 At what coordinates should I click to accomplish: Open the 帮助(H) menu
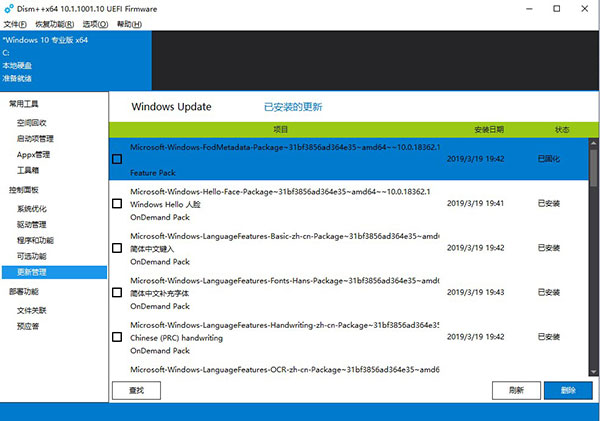coord(129,24)
